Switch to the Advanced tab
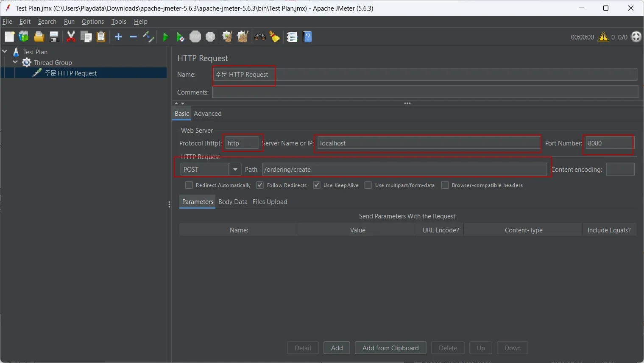This screenshot has height=363, width=644. tap(208, 114)
